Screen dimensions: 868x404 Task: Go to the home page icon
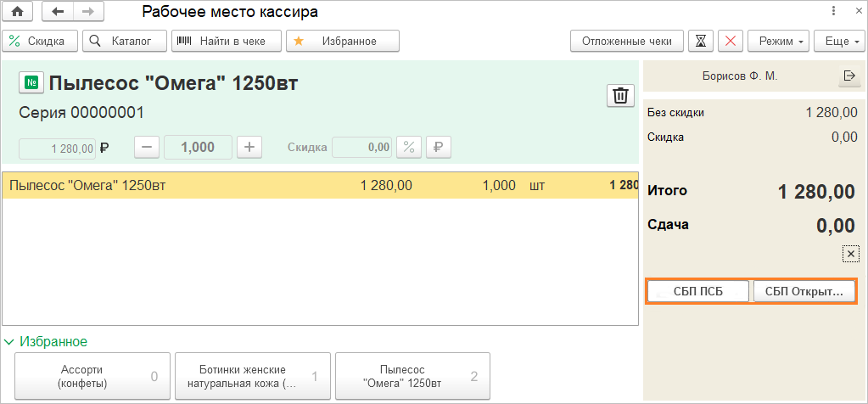19,12
